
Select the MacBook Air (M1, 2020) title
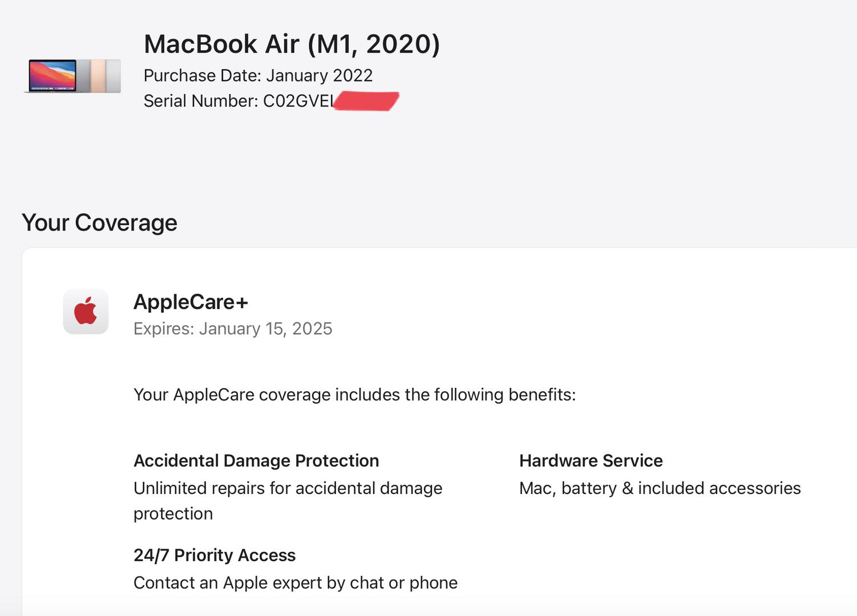292,44
